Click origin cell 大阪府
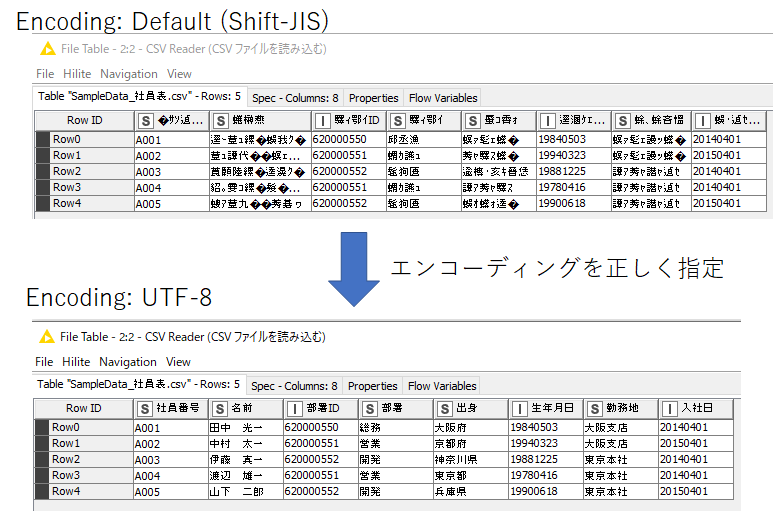The height and width of the screenshot is (511, 773). point(471,427)
